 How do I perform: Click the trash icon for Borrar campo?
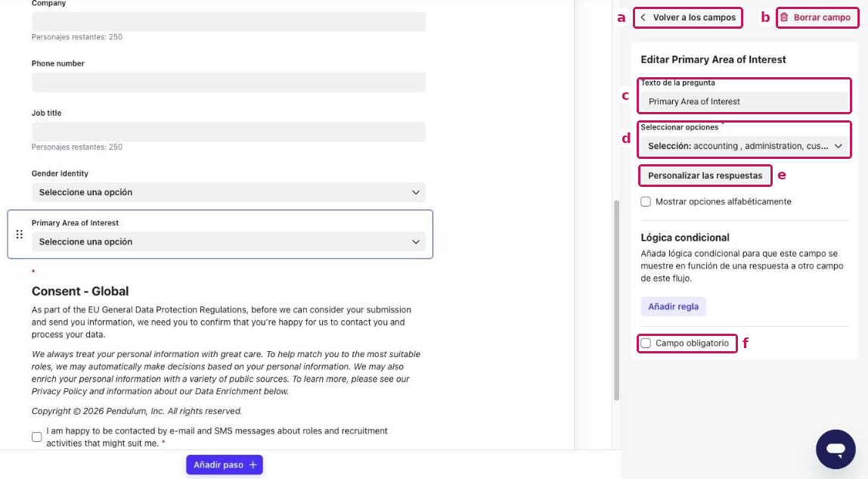point(784,17)
